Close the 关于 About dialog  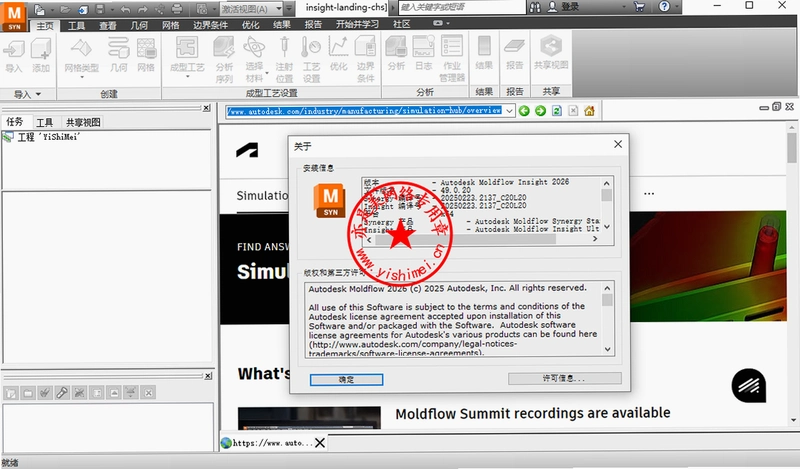(618, 144)
